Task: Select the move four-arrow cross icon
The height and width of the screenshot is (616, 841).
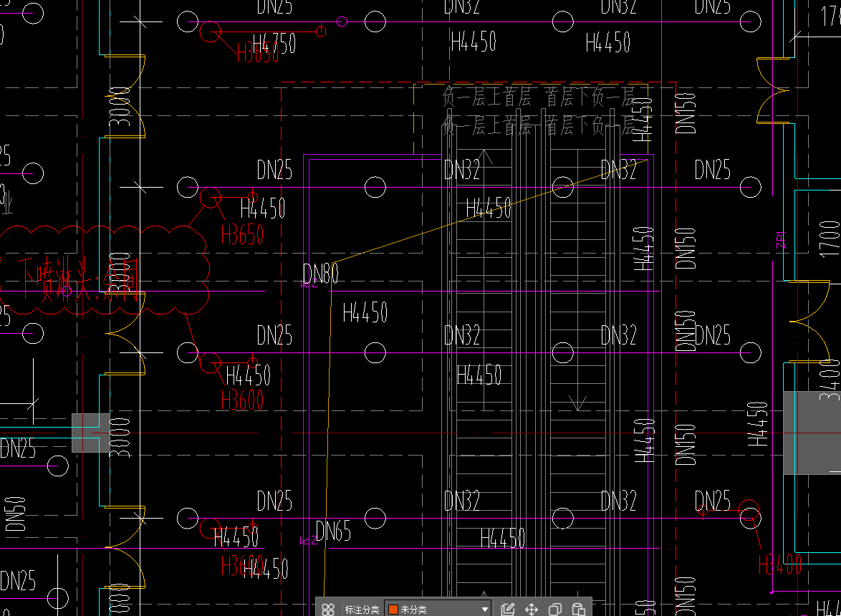Action: [x=532, y=610]
